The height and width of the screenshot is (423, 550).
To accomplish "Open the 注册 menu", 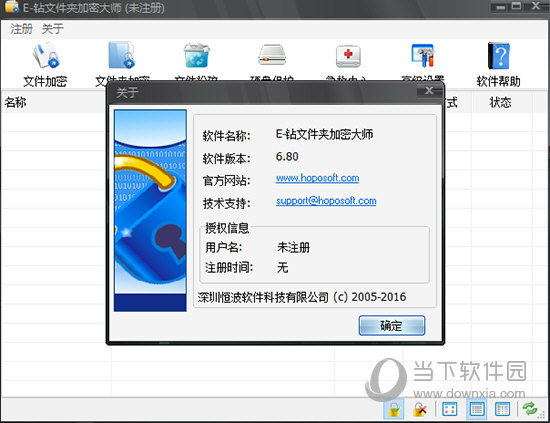I will (21, 29).
